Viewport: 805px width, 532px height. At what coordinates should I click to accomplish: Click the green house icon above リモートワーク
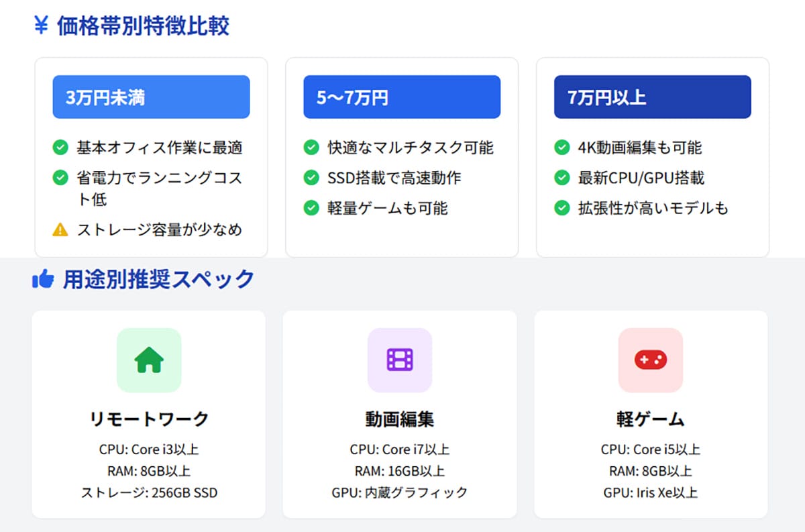tap(149, 360)
